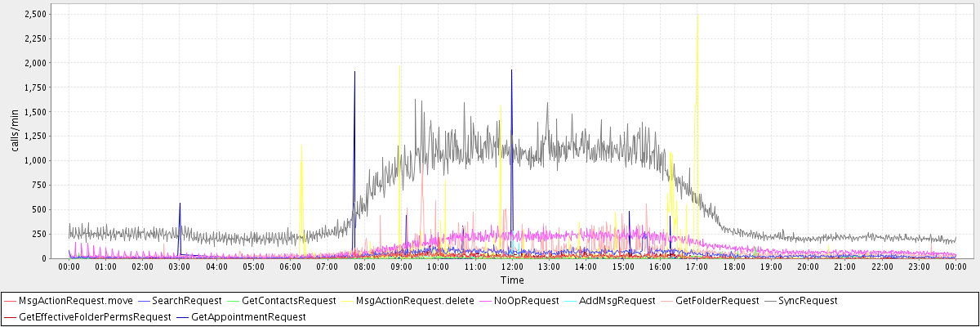Click the 12:00 x-axis tick label
This screenshot has width=980, height=327.
point(512,267)
